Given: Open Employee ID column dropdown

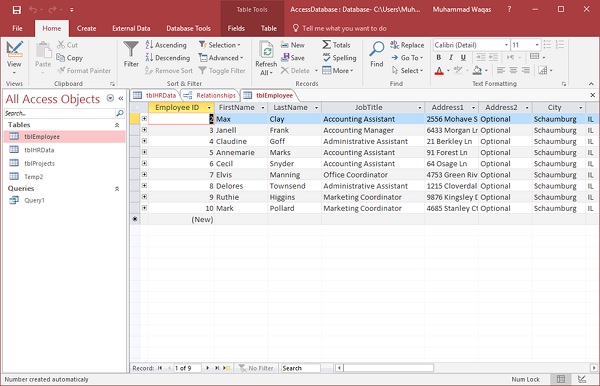Looking at the screenshot, I should [209, 108].
